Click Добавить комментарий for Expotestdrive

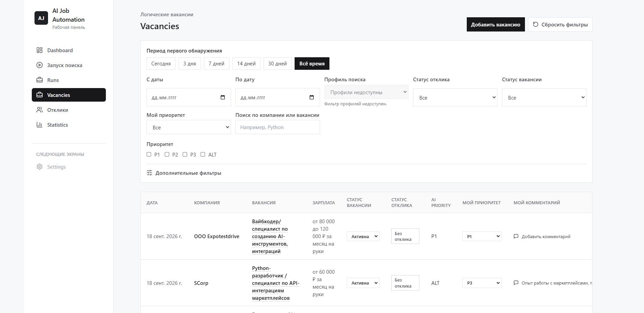pos(542,236)
